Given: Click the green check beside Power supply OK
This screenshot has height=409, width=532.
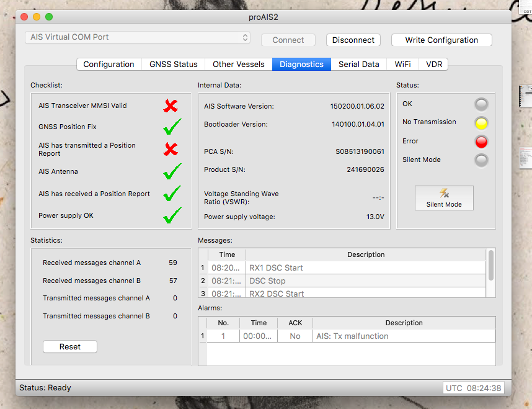Looking at the screenshot, I should [172, 215].
